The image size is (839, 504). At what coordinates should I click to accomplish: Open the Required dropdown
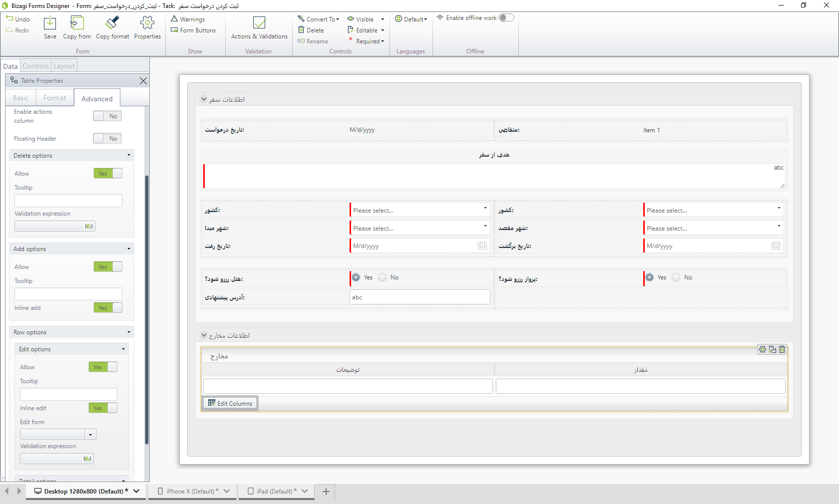point(366,41)
